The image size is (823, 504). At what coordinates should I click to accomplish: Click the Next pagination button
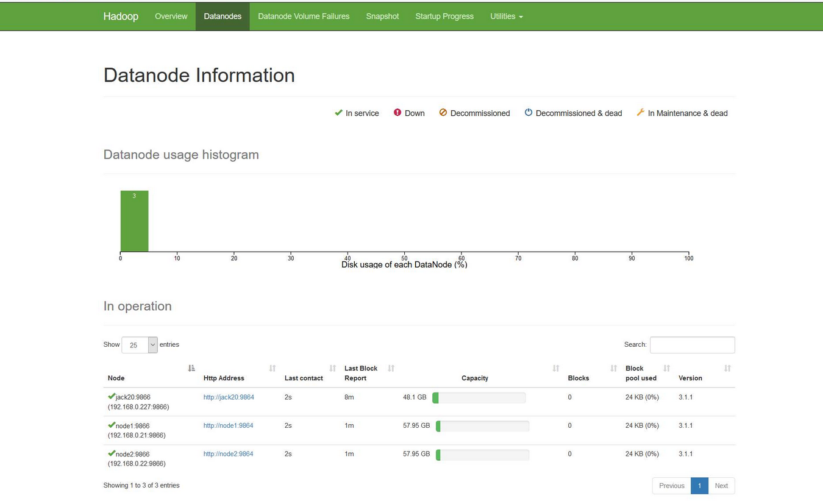(721, 486)
